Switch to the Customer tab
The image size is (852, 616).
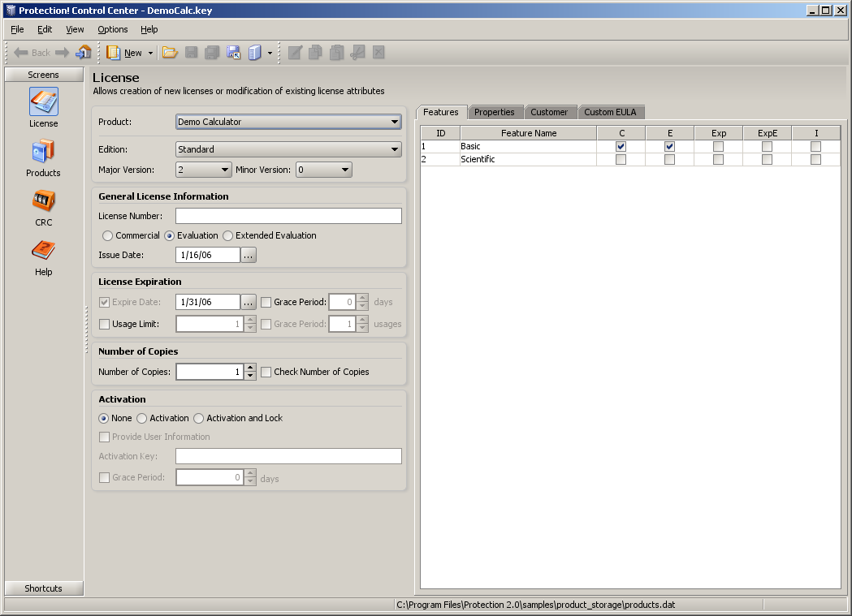549,112
